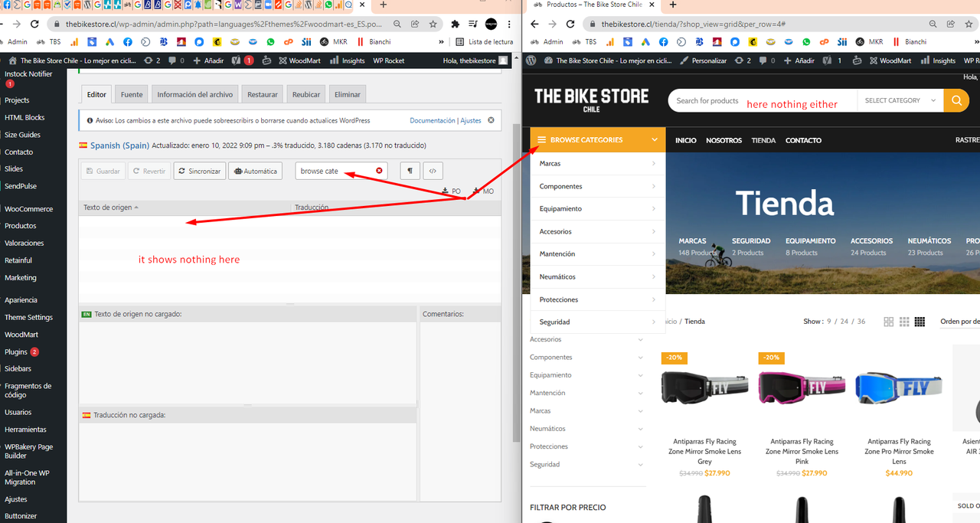This screenshot has height=523, width=980.
Task: Click Personalizar in the right admin bar
Action: click(x=704, y=60)
